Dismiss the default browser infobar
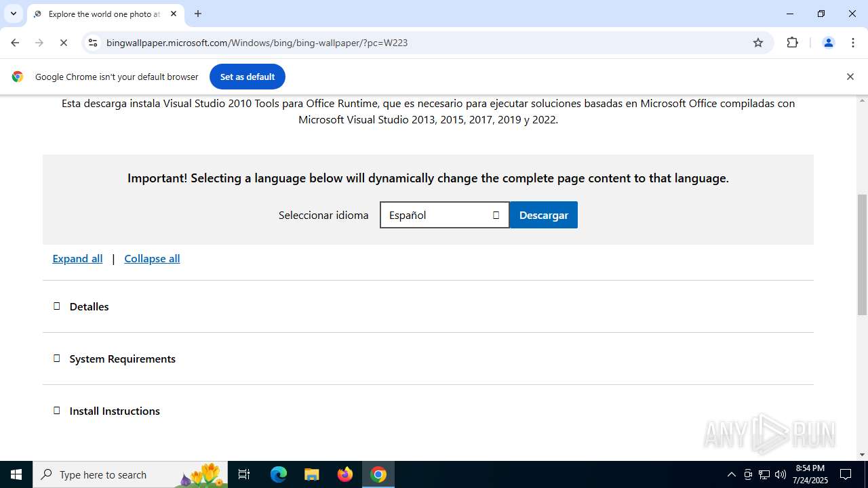Screen dimensions: 868x488 [850, 77]
